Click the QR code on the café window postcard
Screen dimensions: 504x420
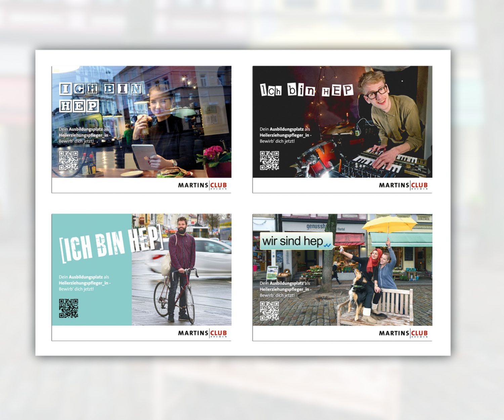click(x=69, y=160)
